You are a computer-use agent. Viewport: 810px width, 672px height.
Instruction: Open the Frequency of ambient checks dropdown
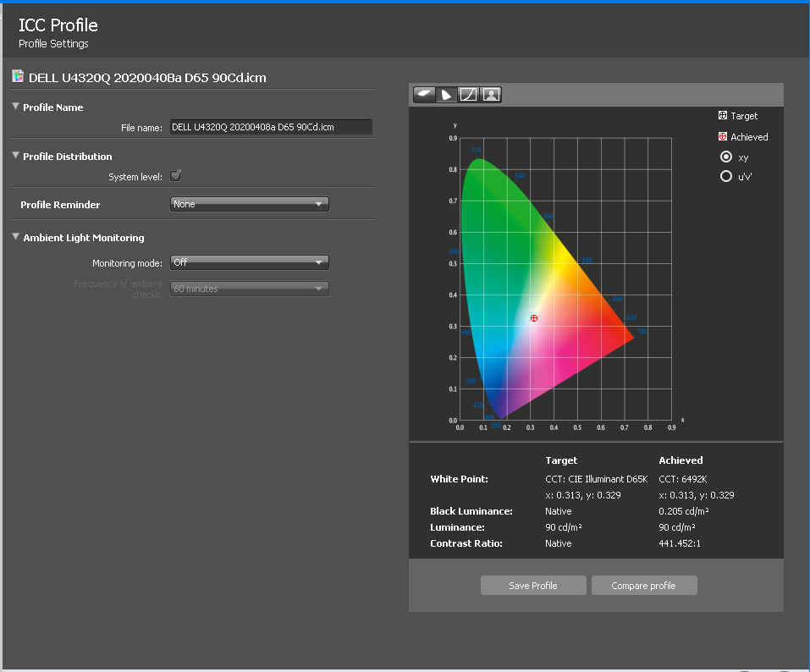[250, 289]
